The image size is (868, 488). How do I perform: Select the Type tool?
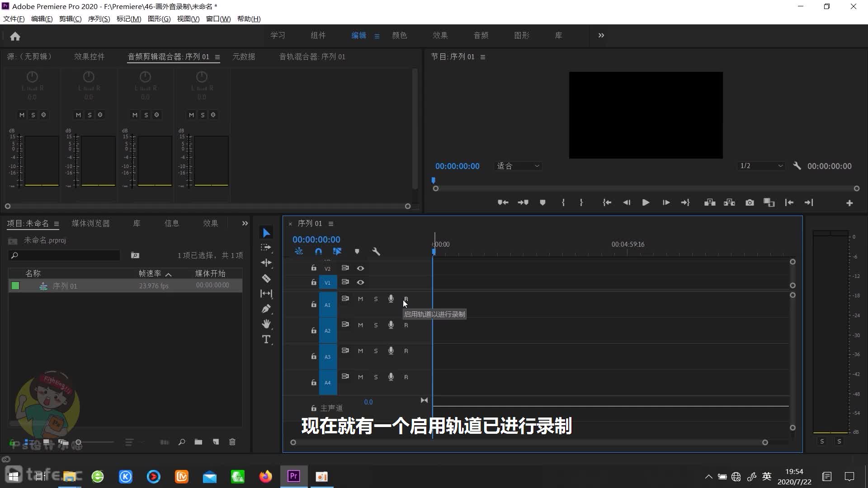point(266,339)
